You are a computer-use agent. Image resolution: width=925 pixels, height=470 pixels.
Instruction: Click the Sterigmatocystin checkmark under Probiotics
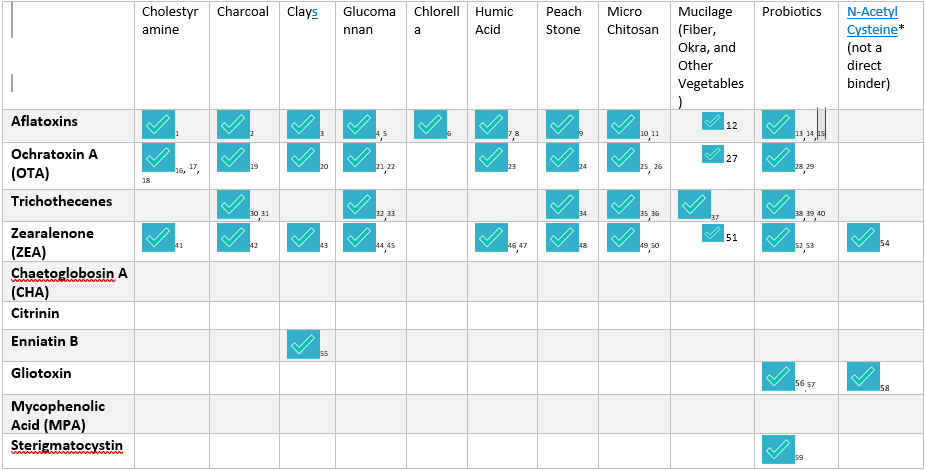click(x=778, y=450)
